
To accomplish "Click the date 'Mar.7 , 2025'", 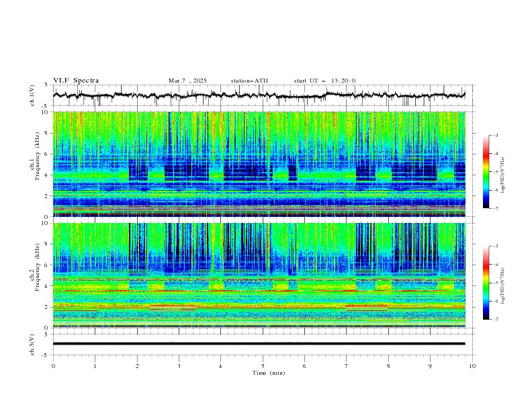I will [x=187, y=81].
